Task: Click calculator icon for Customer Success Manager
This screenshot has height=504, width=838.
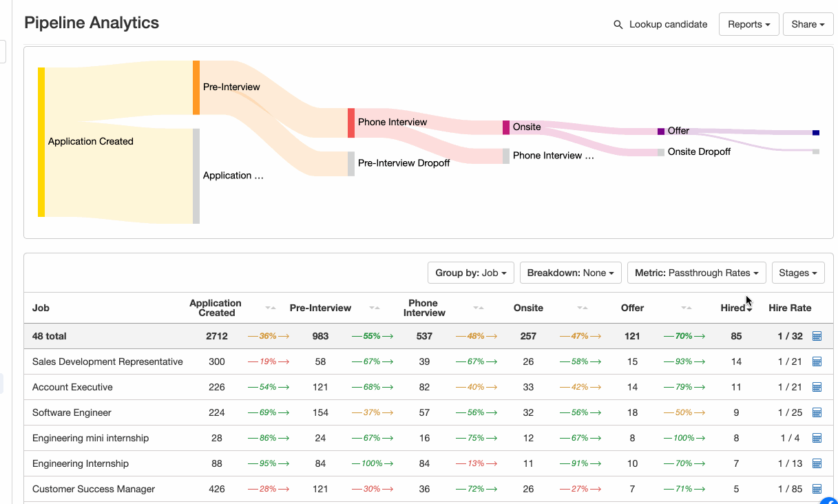Action: (x=817, y=489)
